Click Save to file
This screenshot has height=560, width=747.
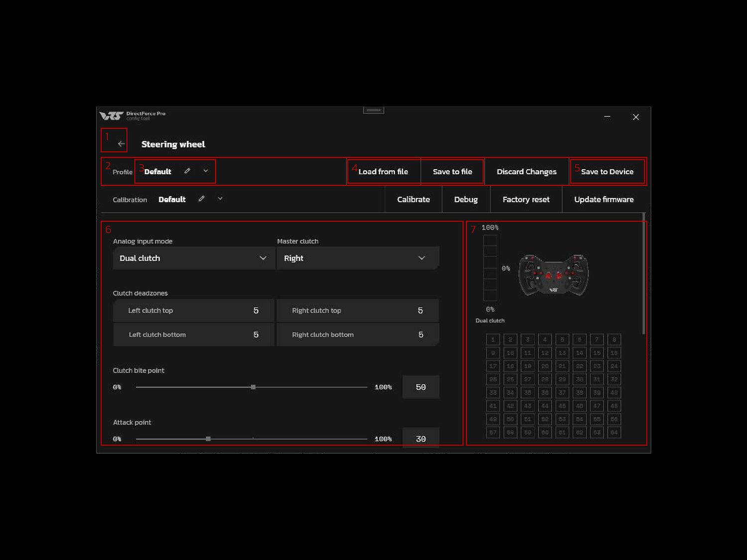pos(452,172)
